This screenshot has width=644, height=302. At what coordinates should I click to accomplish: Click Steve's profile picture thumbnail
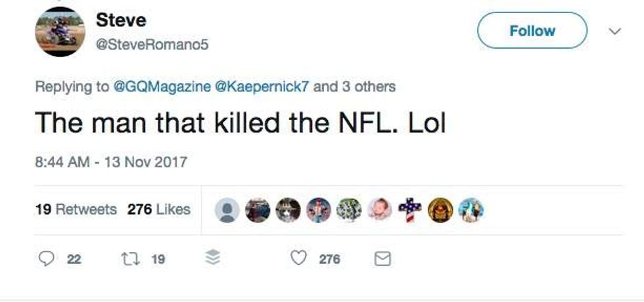click(x=60, y=32)
